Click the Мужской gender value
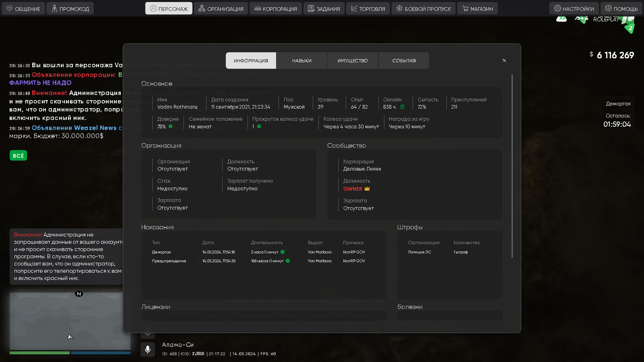Viewport: 644px width, 362px height. click(x=294, y=107)
